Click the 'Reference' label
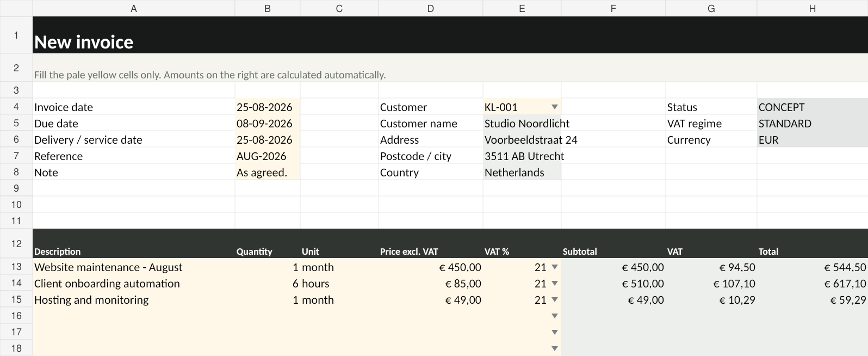This screenshot has height=356, width=868. (x=59, y=156)
